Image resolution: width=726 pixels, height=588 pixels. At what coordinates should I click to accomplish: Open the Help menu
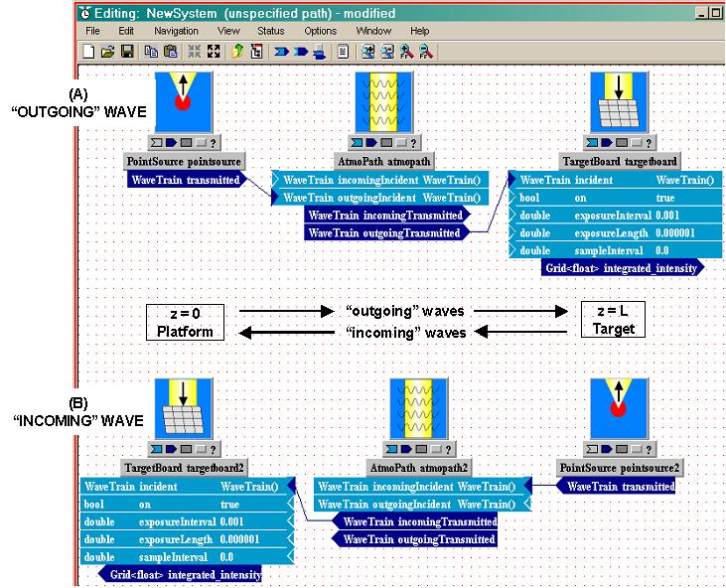coord(419,31)
